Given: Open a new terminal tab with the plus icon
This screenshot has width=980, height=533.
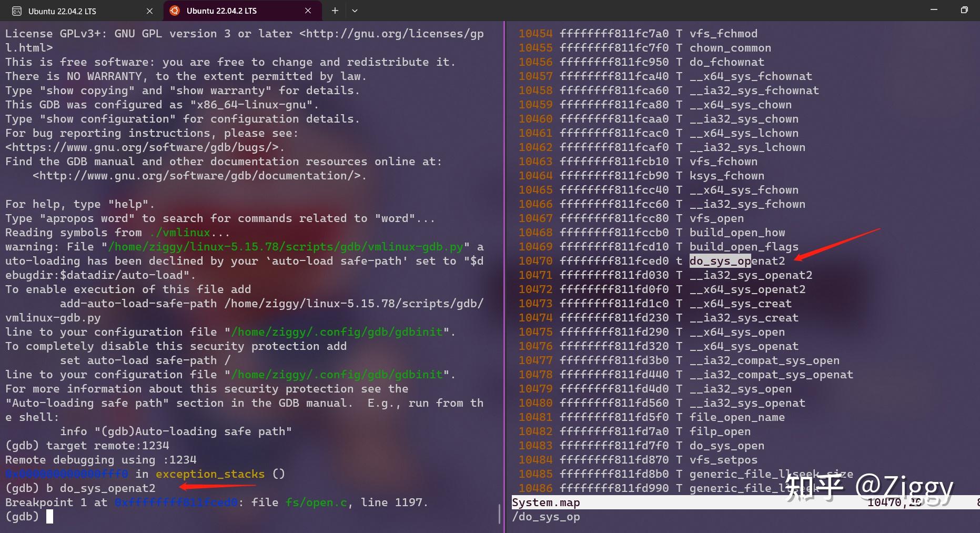Looking at the screenshot, I should [335, 11].
